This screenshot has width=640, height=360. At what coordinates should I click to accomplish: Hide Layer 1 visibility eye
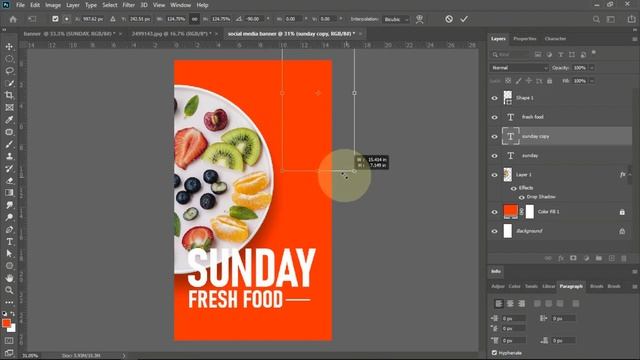coord(494,175)
